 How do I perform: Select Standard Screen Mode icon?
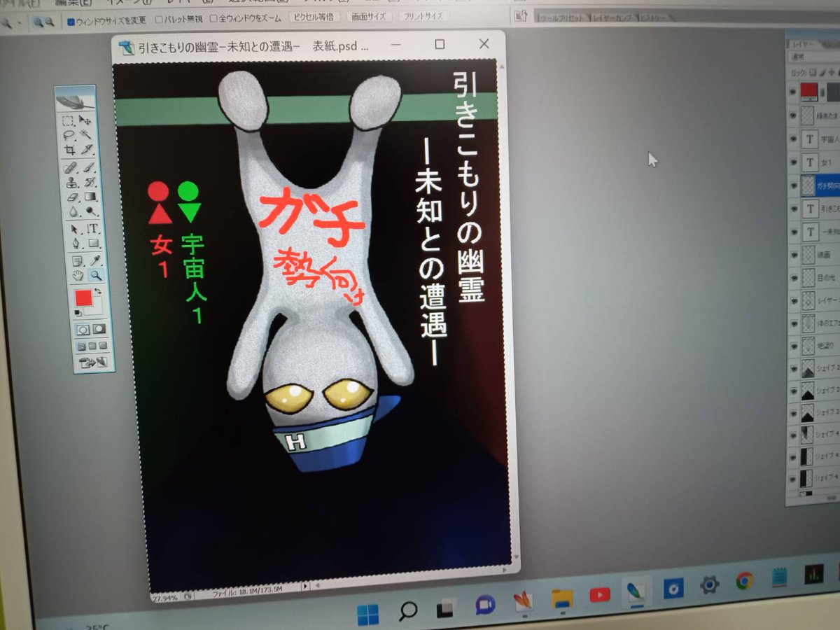point(81,345)
